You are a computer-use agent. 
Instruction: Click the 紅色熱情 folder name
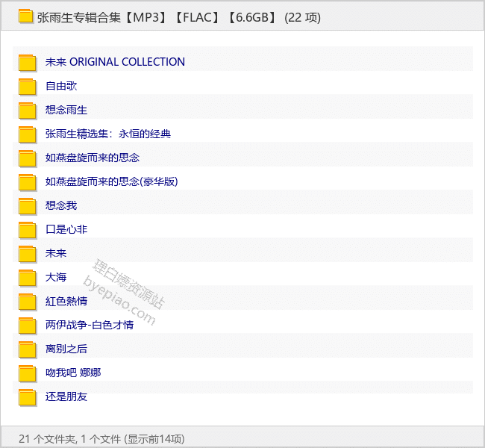click(x=66, y=301)
